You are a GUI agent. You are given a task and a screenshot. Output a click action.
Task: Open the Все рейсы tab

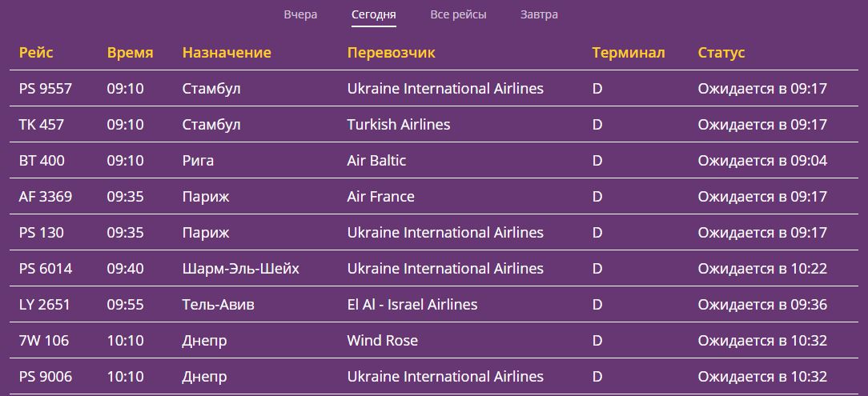pyautogui.click(x=458, y=14)
